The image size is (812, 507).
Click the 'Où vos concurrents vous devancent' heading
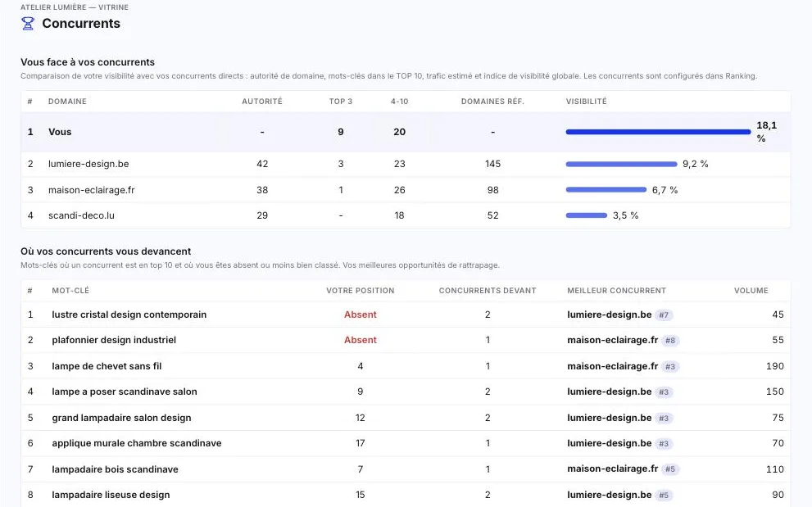[x=106, y=251]
